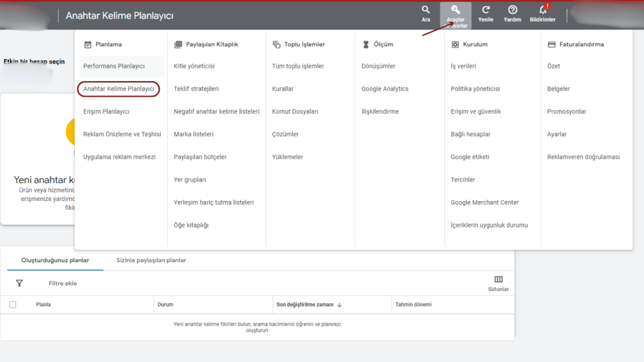Click the filter funnel icon
Screen dimensions: 644x362
19,283
